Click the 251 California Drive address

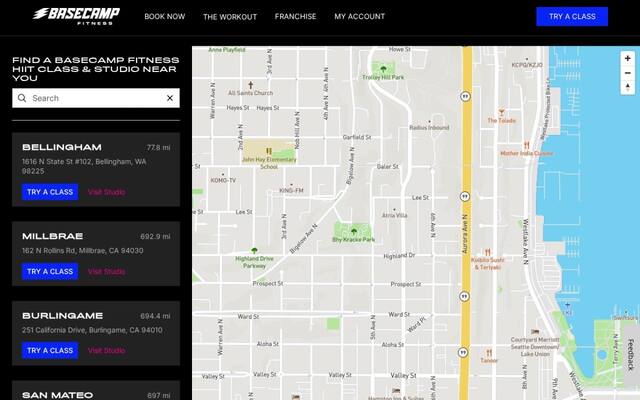92,330
